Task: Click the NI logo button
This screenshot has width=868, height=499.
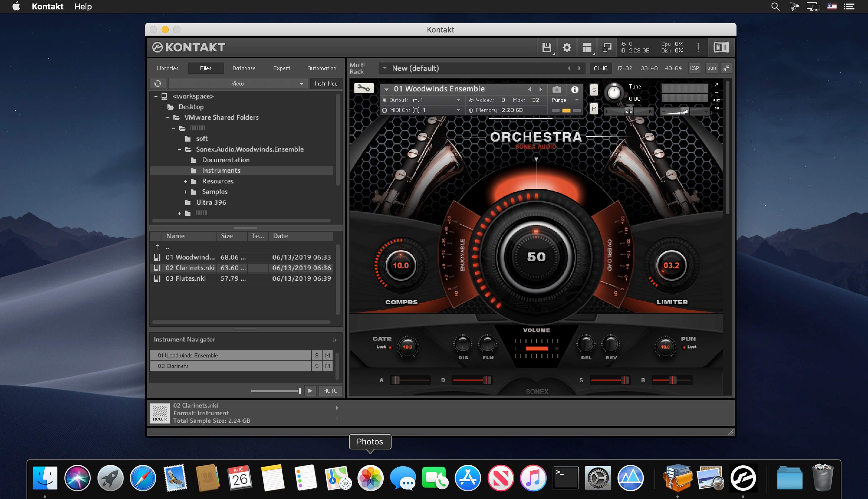Action: (721, 47)
